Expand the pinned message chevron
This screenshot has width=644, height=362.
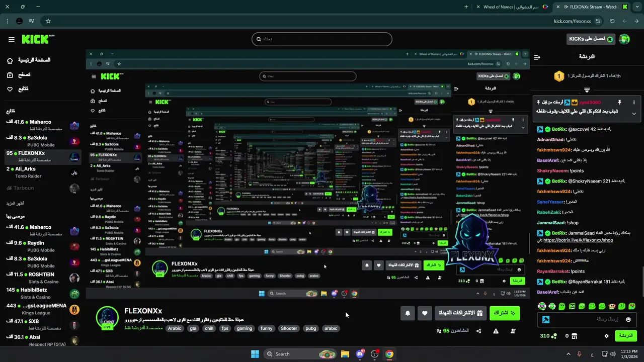click(634, 114)
